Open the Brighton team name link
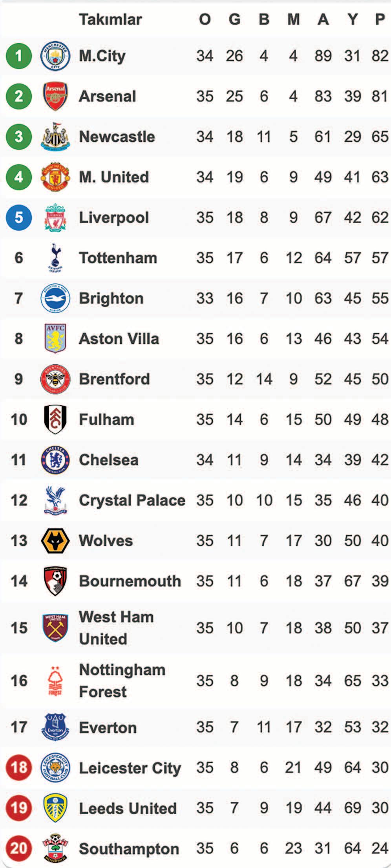 click(111, 299)
